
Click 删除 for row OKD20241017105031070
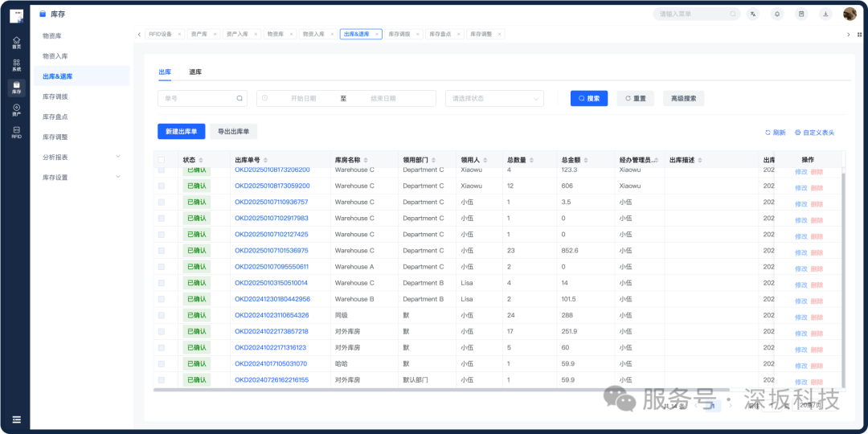tap(817, 366)
